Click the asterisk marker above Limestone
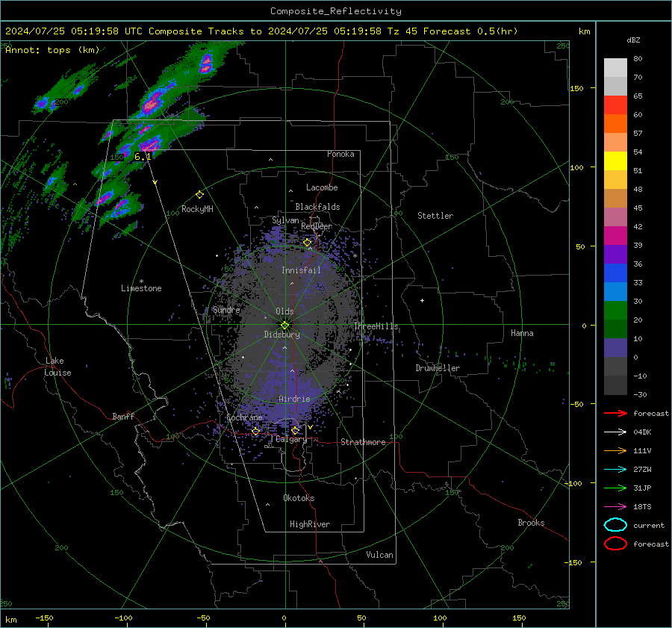Screen dimensions: 672x628 click(x=141, y=282)
